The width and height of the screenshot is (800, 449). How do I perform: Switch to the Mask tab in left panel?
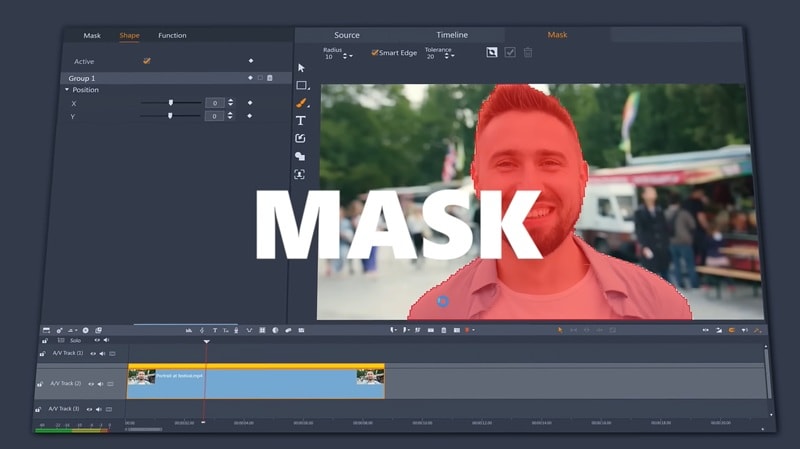tap(92, 35)
